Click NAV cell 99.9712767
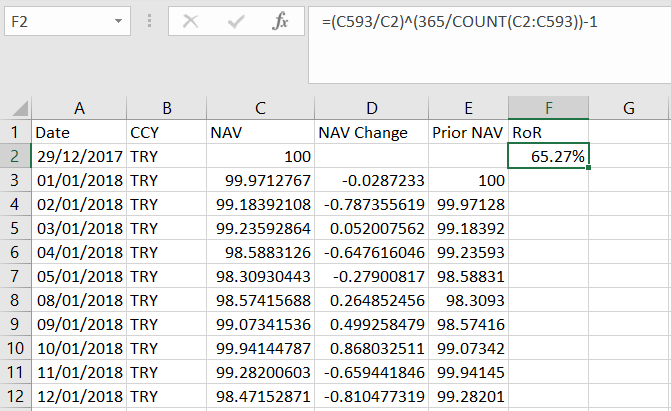Screen dimensions: 671x411 click(x=260, y=180)
